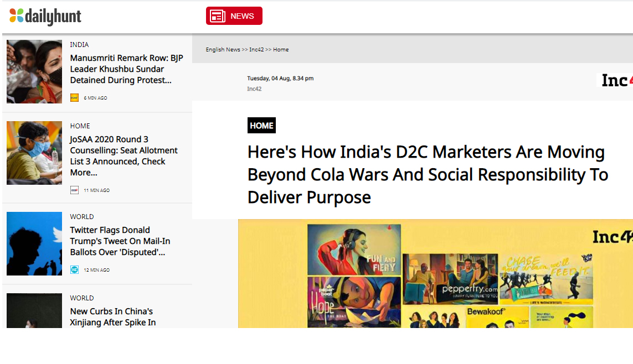Image resolution: width=633 pixels, height=364 pixels.
Task: Open the D2C brands collage hero image
Action: (436, 274)
